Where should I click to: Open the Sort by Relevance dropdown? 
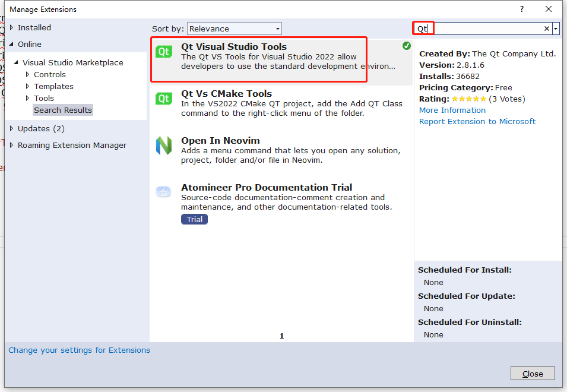click(x=235, y=29)
